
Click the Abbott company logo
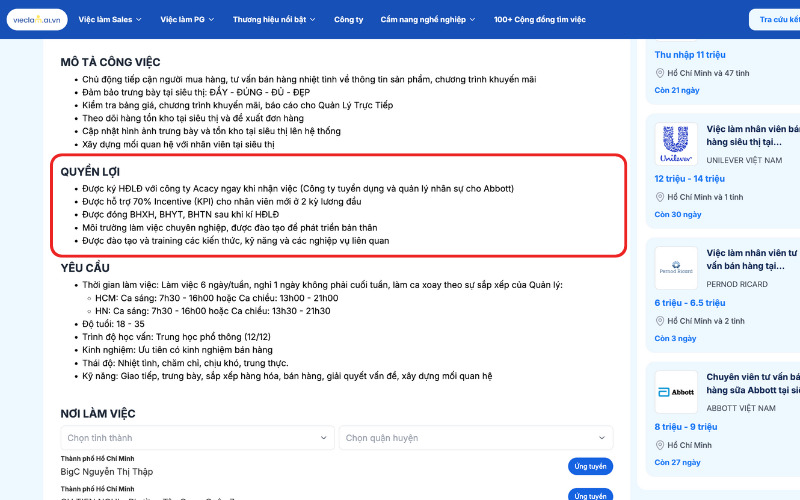[676, 392]
